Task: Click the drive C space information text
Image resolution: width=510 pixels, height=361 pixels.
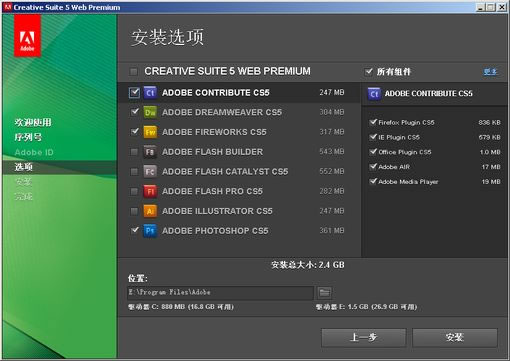Action: (x=181, y=307)
